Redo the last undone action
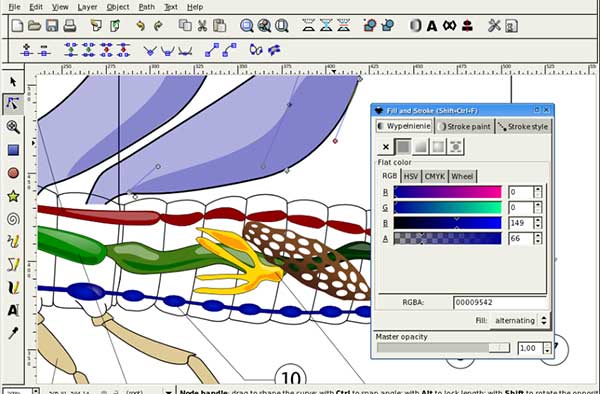 pyautogui.click(x=158, y=26)
